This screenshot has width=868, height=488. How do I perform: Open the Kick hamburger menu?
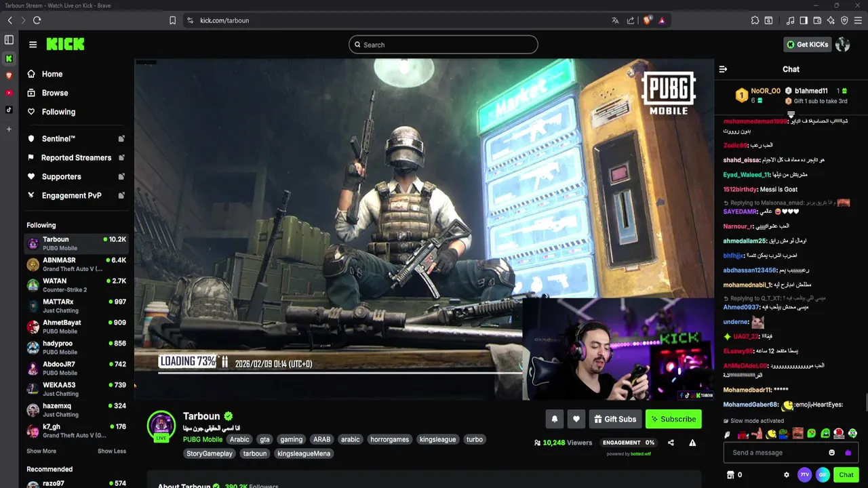pyautogui.click(x=33, y=45)
